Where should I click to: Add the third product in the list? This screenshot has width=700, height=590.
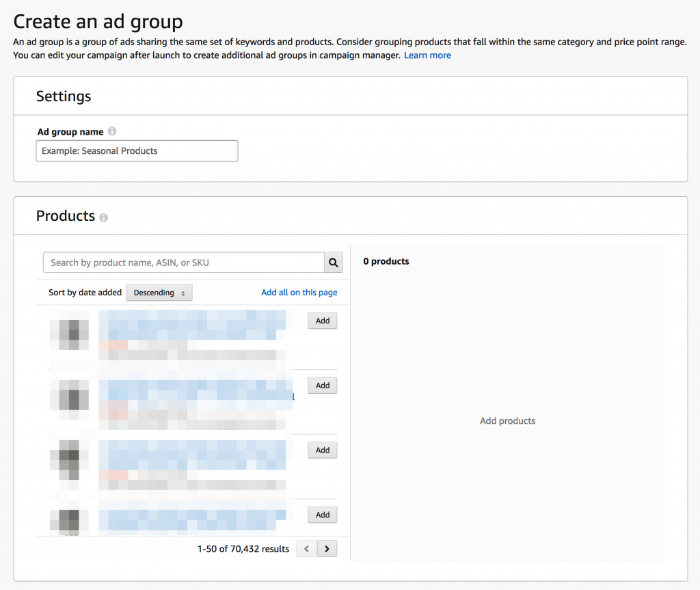pos(322,451)
